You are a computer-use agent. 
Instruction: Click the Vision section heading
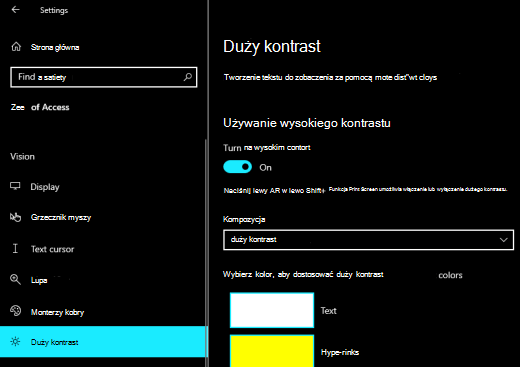point(22,156)
